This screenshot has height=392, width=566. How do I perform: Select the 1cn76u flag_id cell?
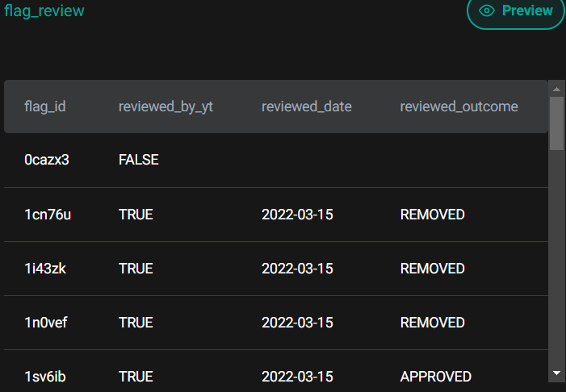[x=47, y=215]
